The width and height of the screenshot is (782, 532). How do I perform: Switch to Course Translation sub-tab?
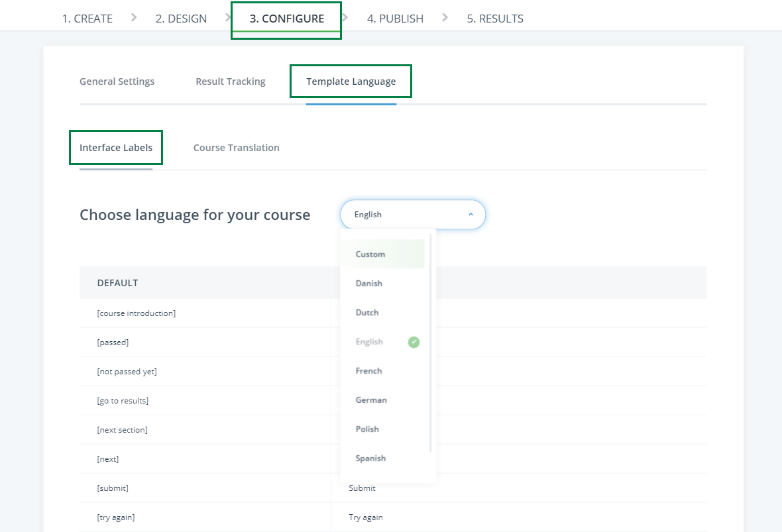(x=236, y=148)
